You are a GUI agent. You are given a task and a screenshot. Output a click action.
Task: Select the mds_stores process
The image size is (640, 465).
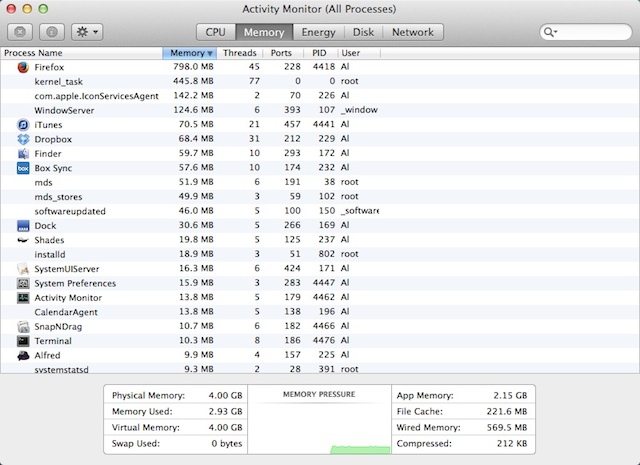coord(320,196)
